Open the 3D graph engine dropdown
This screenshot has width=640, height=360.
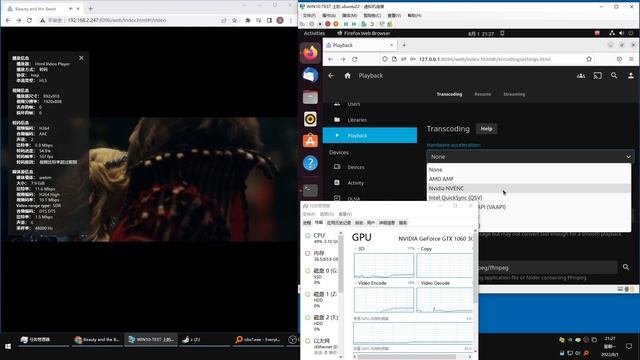[x=356, y=249]
